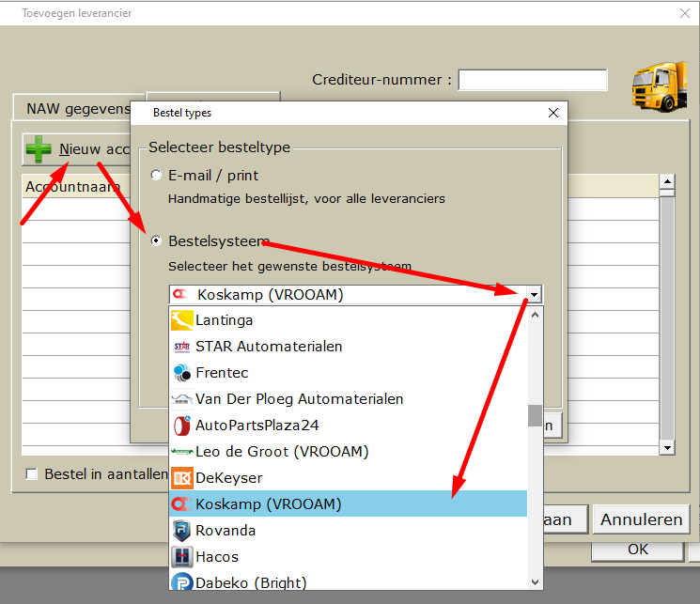
Task: Click the green plus Nieuw account icon
Action: pyautogui.click(x=39, y=149)
